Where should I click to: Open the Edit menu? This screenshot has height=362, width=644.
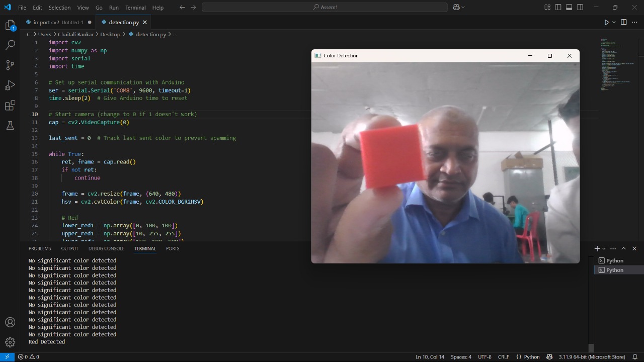(38, 8)
